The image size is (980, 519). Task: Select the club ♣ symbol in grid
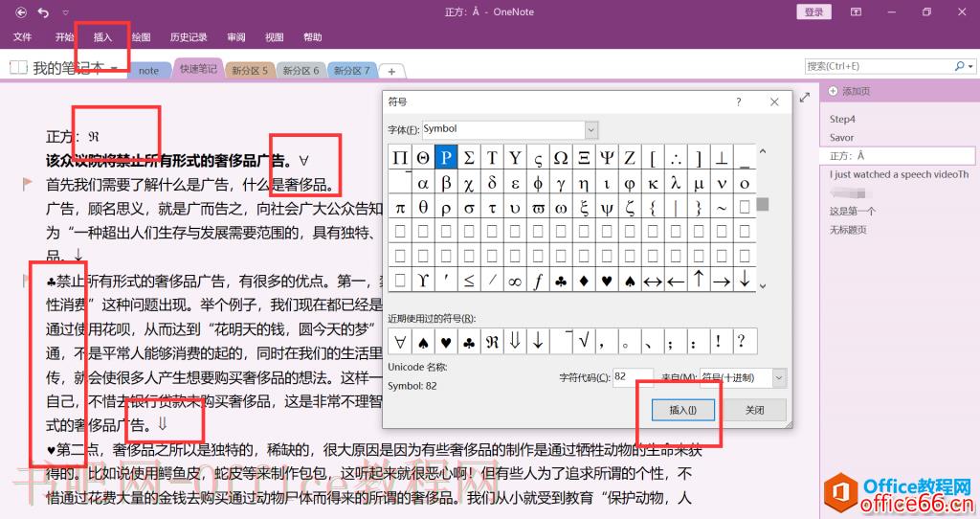pyautogui.click(x=561, y=281)
